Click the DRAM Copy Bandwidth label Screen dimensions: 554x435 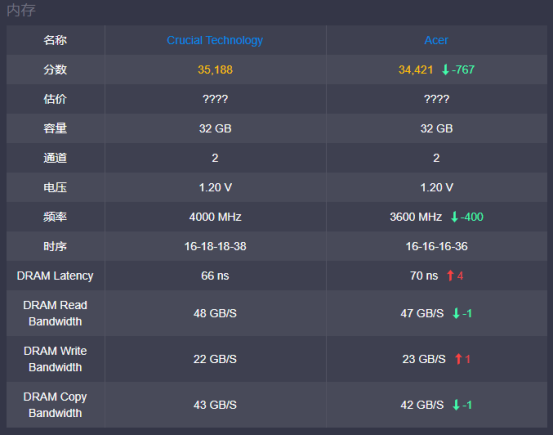coord(55,405)
